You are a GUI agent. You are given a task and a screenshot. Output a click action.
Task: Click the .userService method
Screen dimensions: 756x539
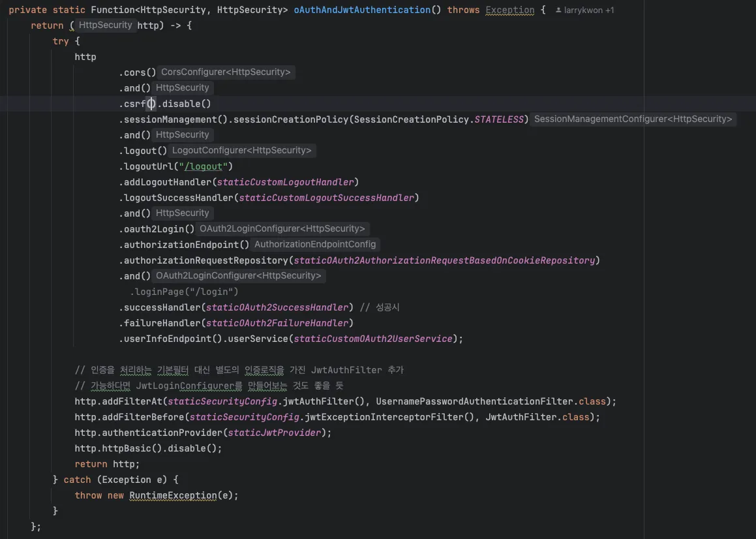(255, 339)
